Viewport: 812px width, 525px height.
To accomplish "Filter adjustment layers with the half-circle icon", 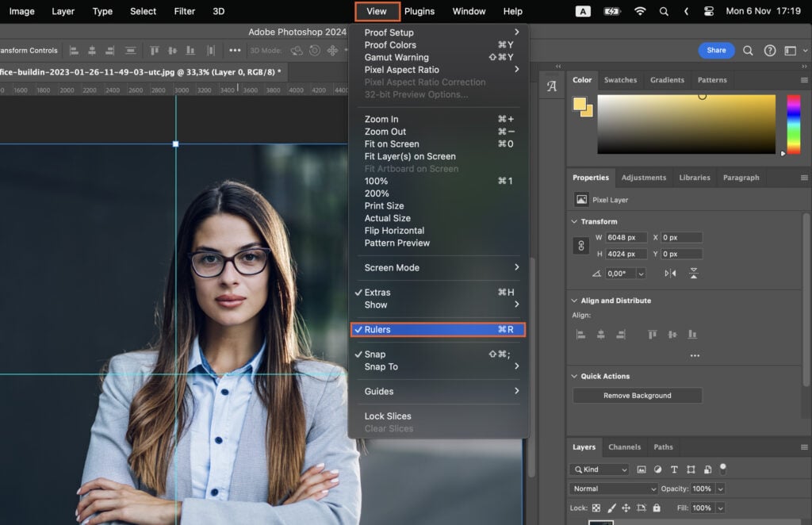I will click(657, 469).
